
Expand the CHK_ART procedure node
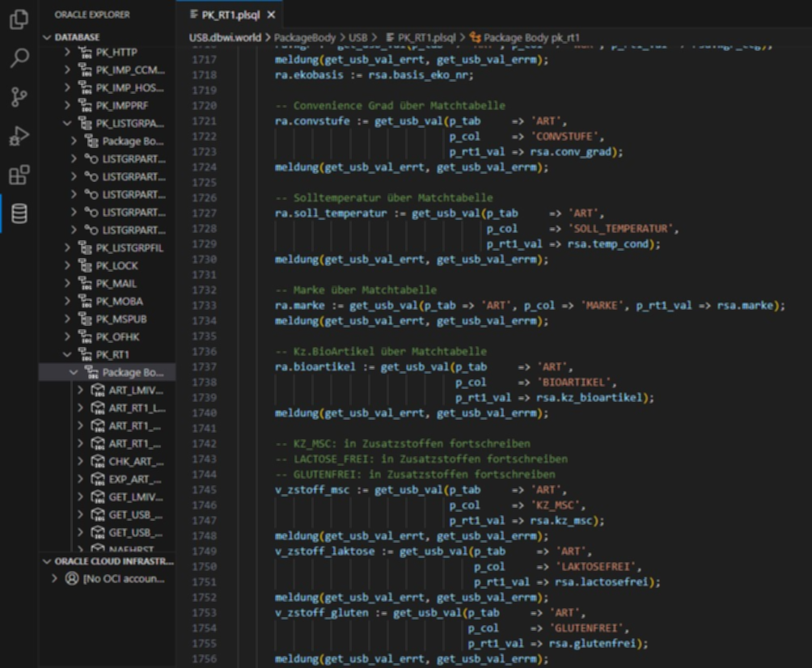pyautogui.click(x=80, y=461)
